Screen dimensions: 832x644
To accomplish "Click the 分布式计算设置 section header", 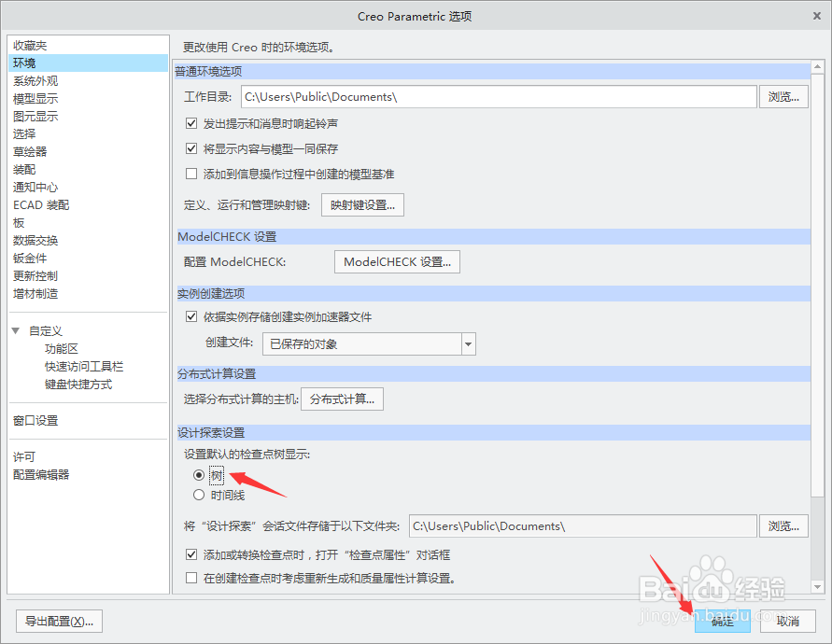I will (494, 374).
